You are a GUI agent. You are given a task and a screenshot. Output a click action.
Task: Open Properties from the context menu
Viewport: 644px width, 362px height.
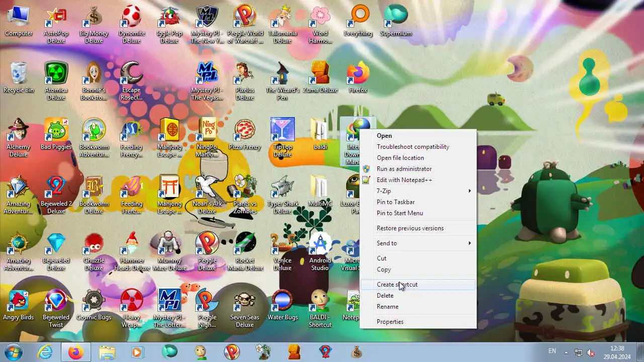(418, 322)
